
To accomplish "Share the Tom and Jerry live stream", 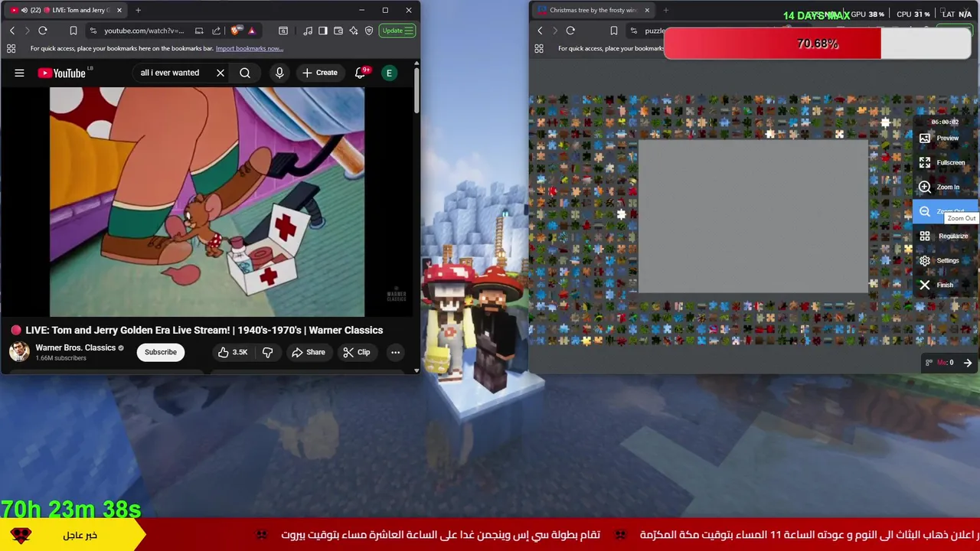I will tap(308, 352).
